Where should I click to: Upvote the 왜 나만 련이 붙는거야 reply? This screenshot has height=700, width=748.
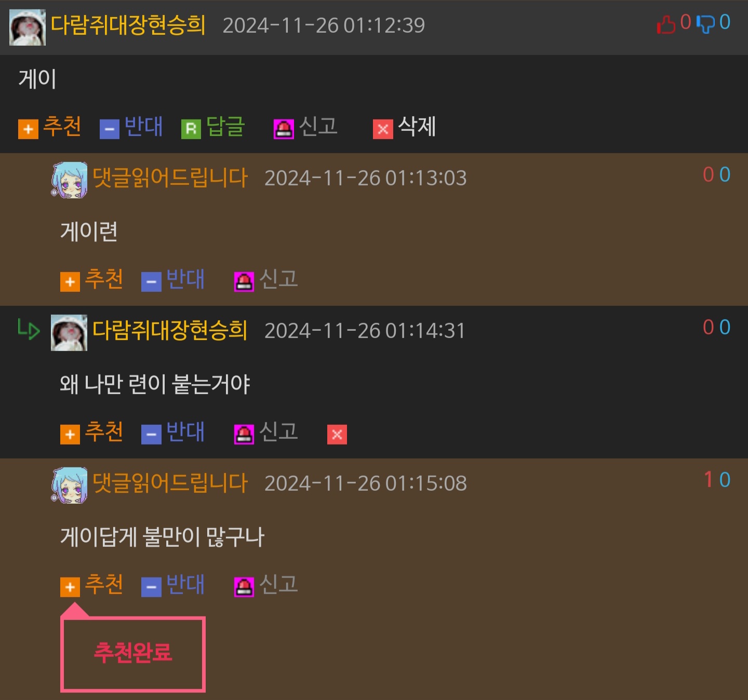point(92,433)
